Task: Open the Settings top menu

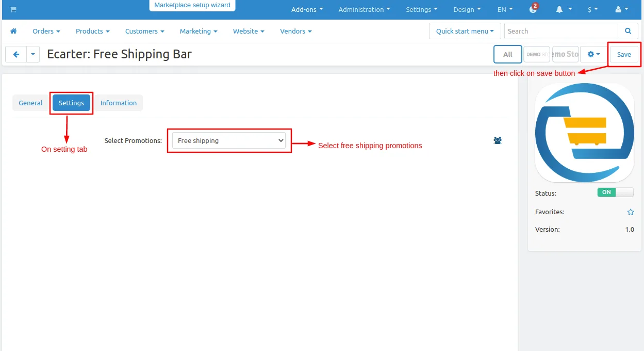Action: (422, 9)
